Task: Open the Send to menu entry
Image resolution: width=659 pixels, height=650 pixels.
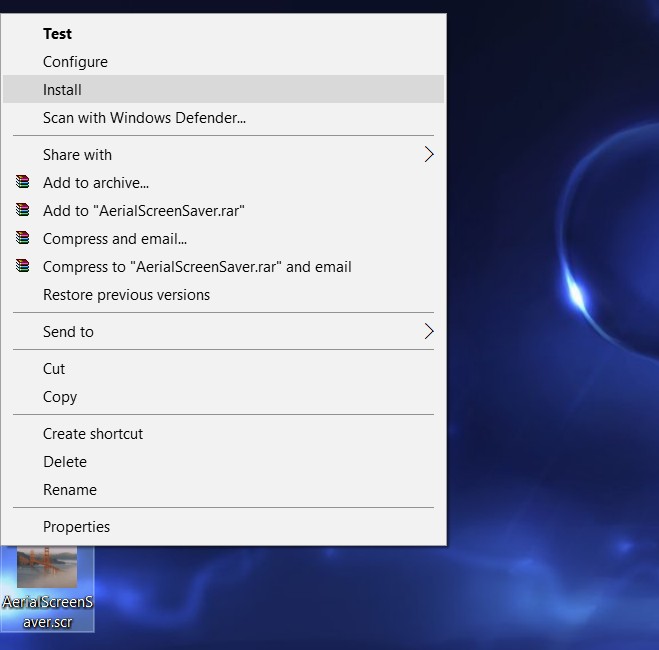Action: [224, 332]
